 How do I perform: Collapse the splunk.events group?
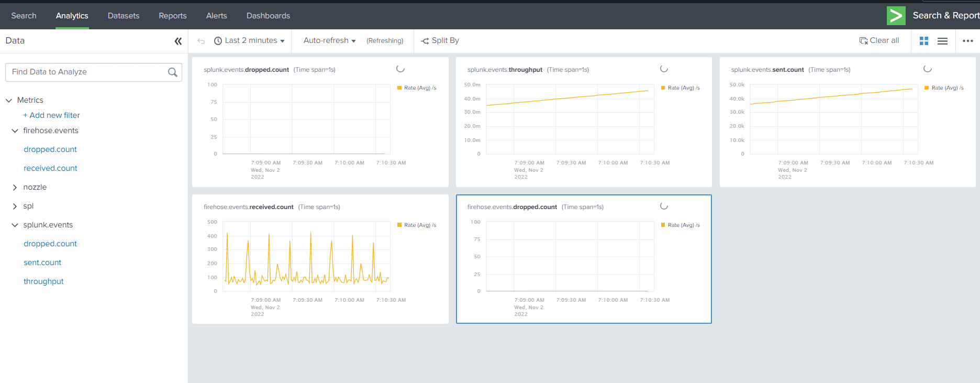pyautogui.click(x=15, y=225)
